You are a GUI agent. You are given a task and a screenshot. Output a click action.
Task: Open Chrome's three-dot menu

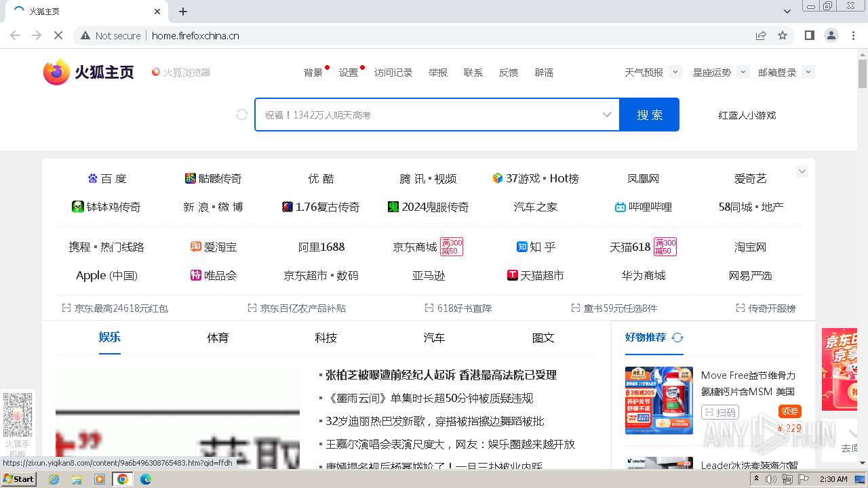[x=853, y=35]
